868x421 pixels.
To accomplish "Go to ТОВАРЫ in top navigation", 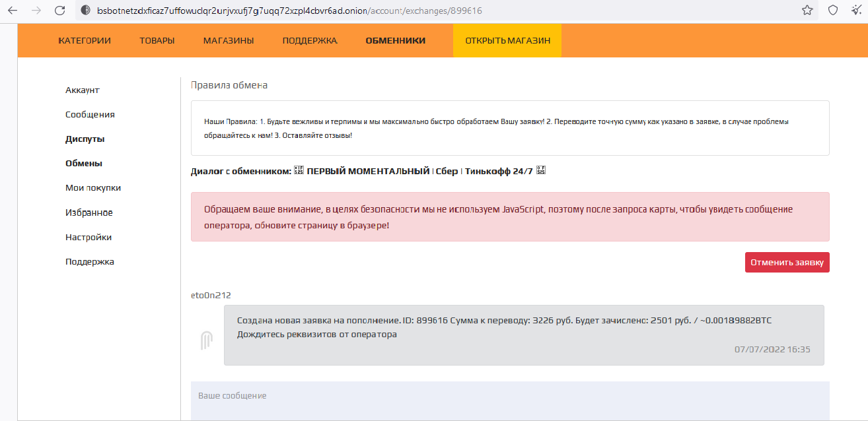I will click(x=157, y=41).
